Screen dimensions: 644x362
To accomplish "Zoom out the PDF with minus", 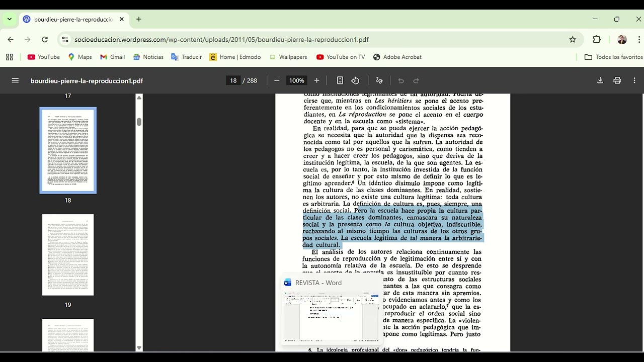I will [x=277, y=80].
